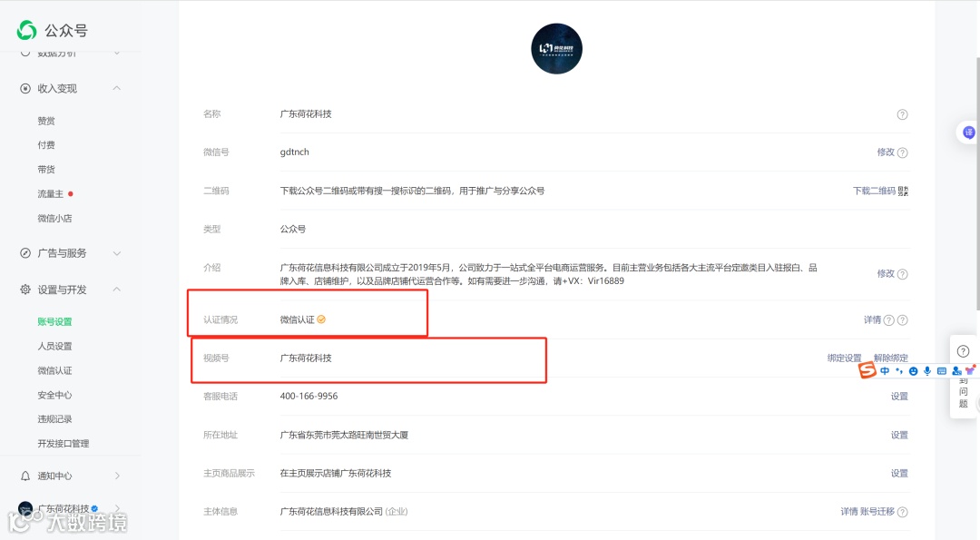The height and width of the screenshot is (540, 980).
Task: Click the 解除绑定 link
Action: (x=891, y=358)
